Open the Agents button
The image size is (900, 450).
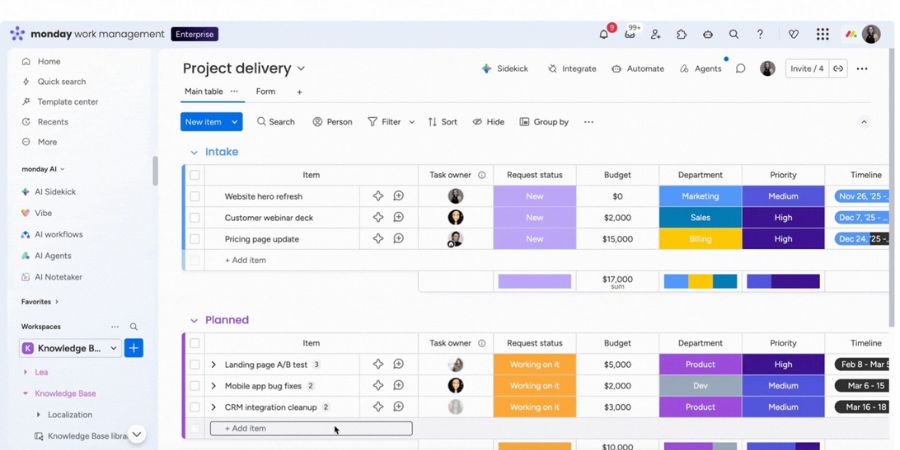[x=700, y=69]
